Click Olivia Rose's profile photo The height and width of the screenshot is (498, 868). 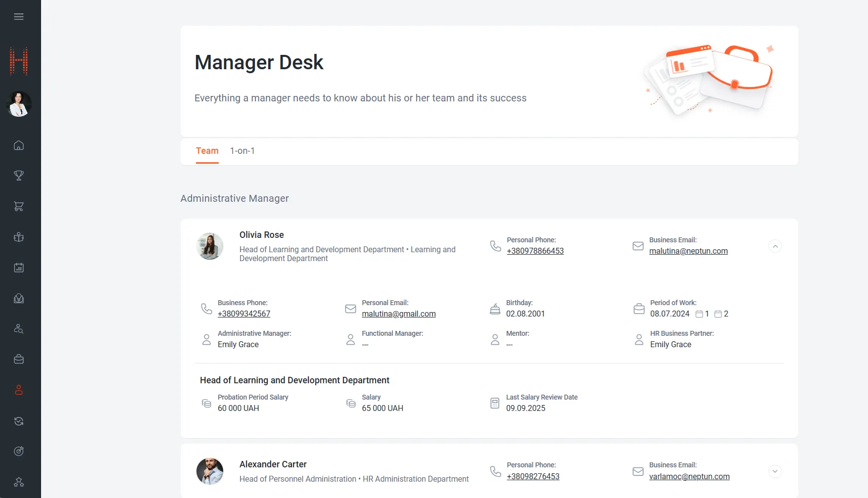[x=210, y=246]
